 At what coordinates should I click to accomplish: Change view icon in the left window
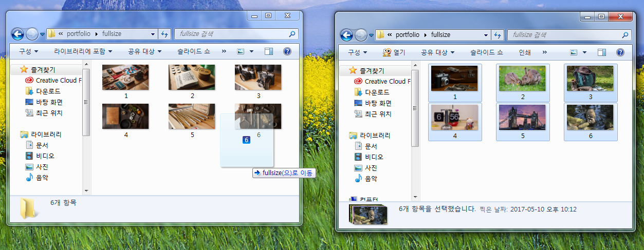(x=240, y=51)
